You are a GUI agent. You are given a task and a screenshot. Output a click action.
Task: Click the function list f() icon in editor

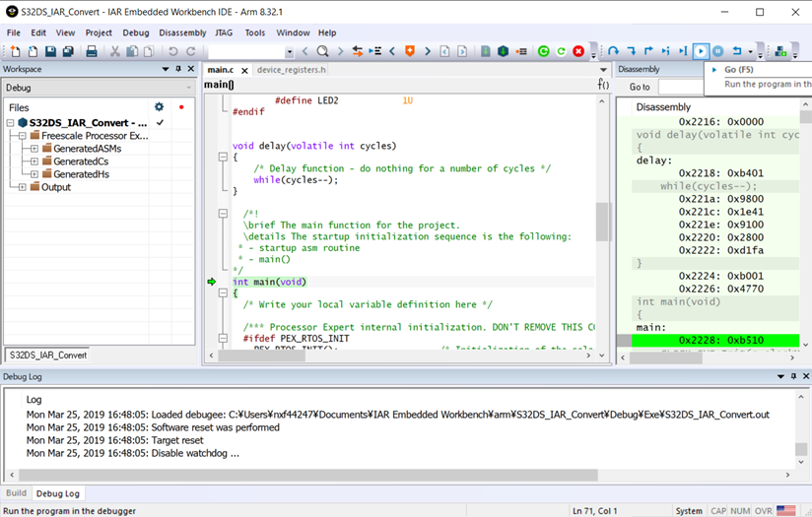tap(603, 84)
